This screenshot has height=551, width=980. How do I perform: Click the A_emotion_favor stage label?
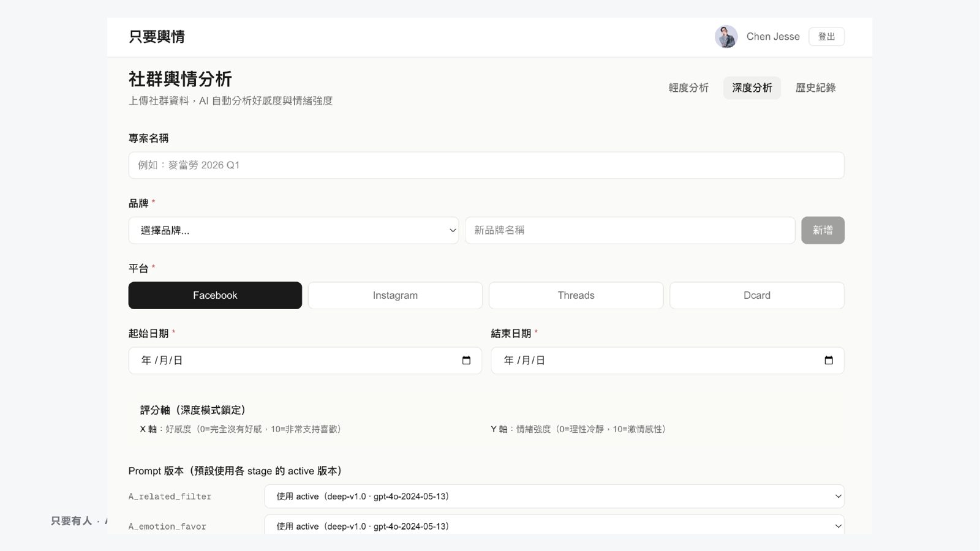[x=167, y=527]
